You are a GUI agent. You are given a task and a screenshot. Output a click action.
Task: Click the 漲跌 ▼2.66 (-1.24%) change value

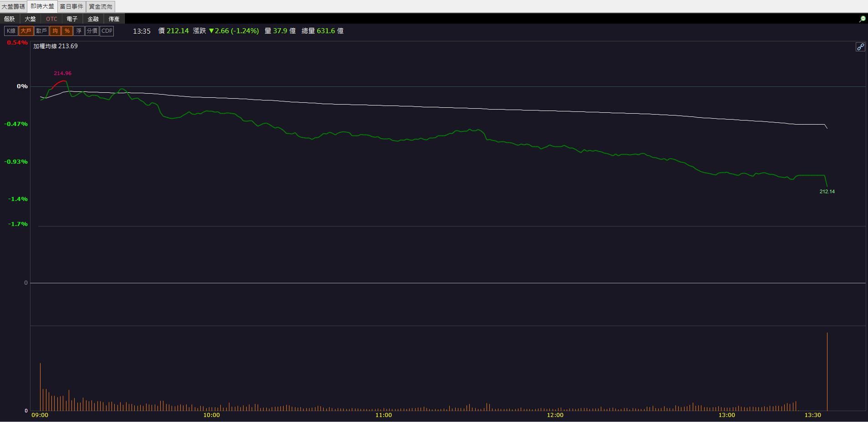[226, 31]
